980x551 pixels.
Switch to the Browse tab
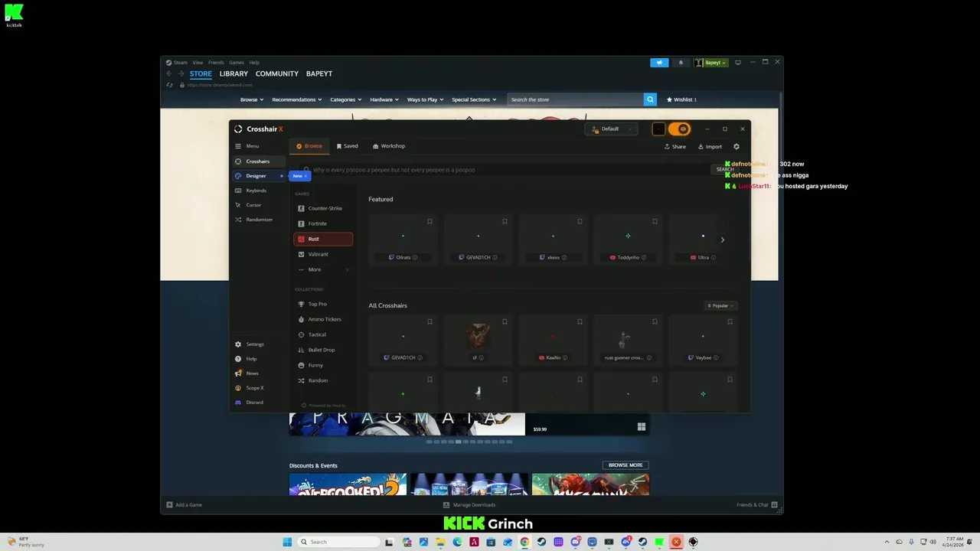click(x=309, y=146)
